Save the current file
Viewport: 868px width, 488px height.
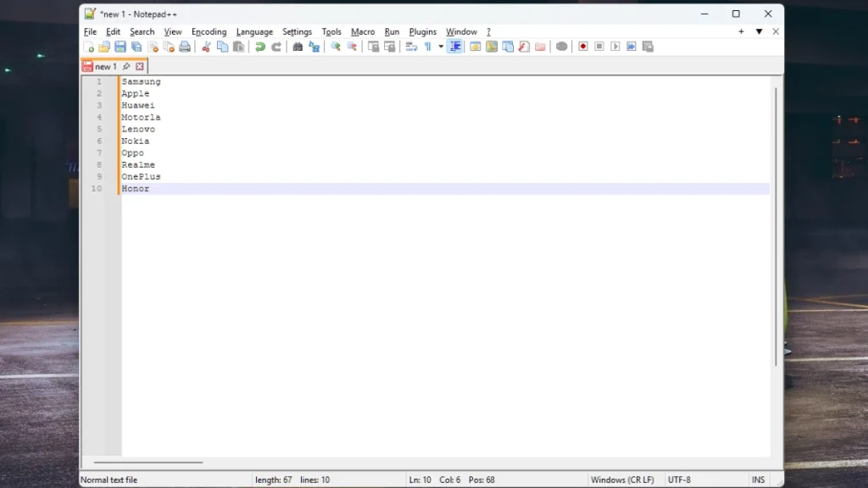(x=120, y=47)
